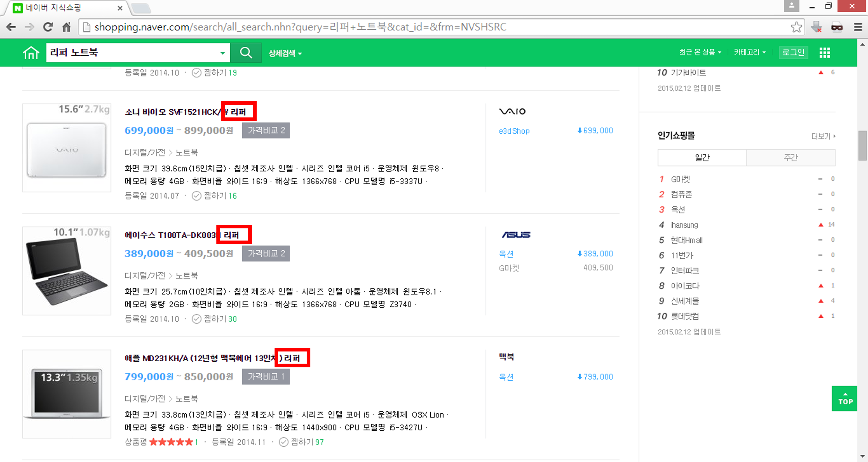Toggle 찜하기 for Apple MD231KH/A listing

click(x=301, y=442)
